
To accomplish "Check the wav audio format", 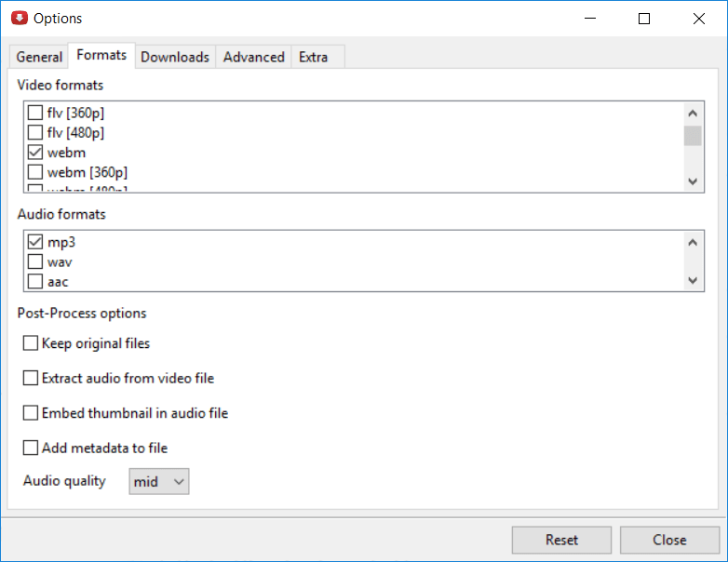I will point(35,261).
